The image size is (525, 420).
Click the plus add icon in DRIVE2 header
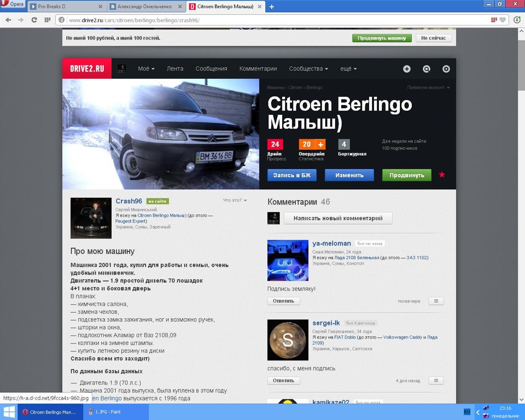[406, 69]
